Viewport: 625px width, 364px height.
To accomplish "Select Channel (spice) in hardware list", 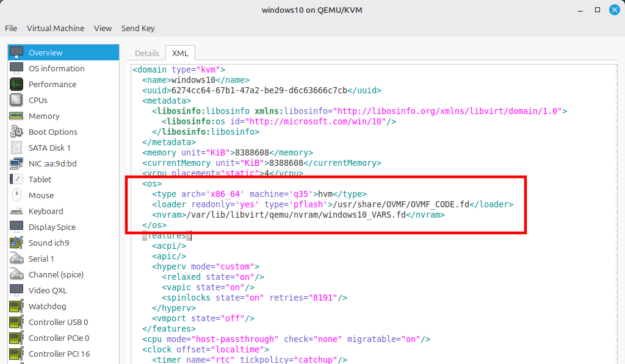I will 56,274.
